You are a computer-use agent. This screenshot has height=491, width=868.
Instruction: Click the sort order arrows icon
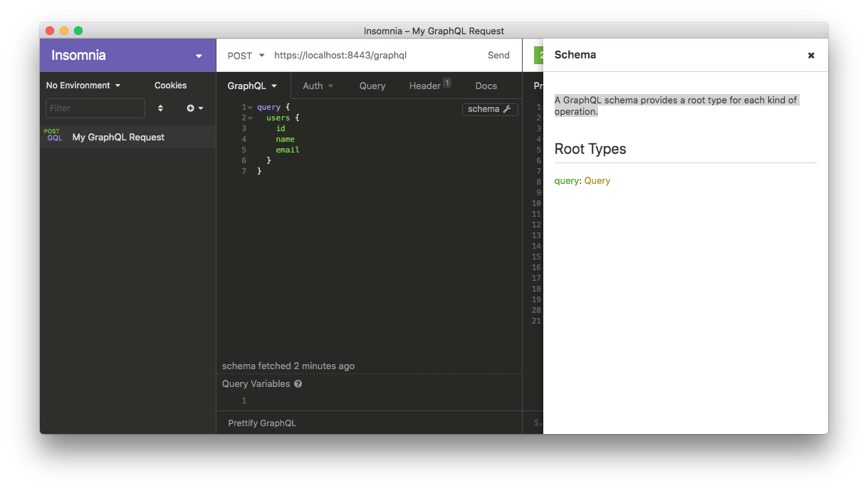click(160, 108)
